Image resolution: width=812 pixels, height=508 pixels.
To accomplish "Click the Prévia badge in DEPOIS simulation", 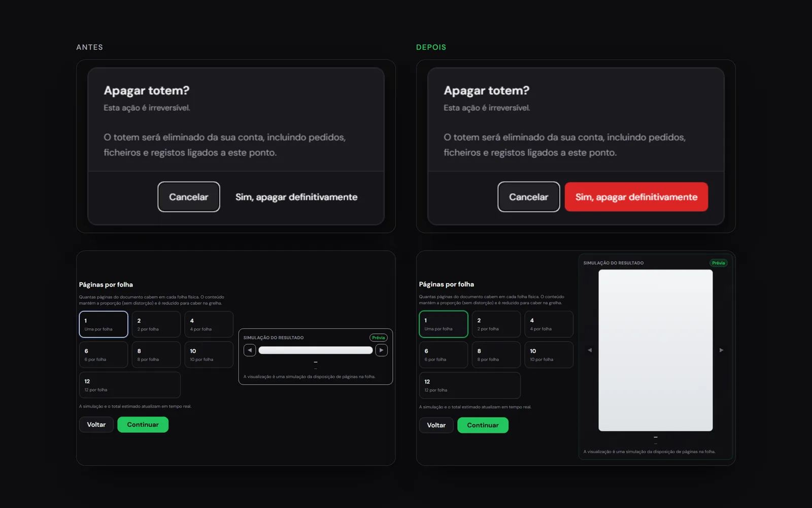I will point(719,263).
